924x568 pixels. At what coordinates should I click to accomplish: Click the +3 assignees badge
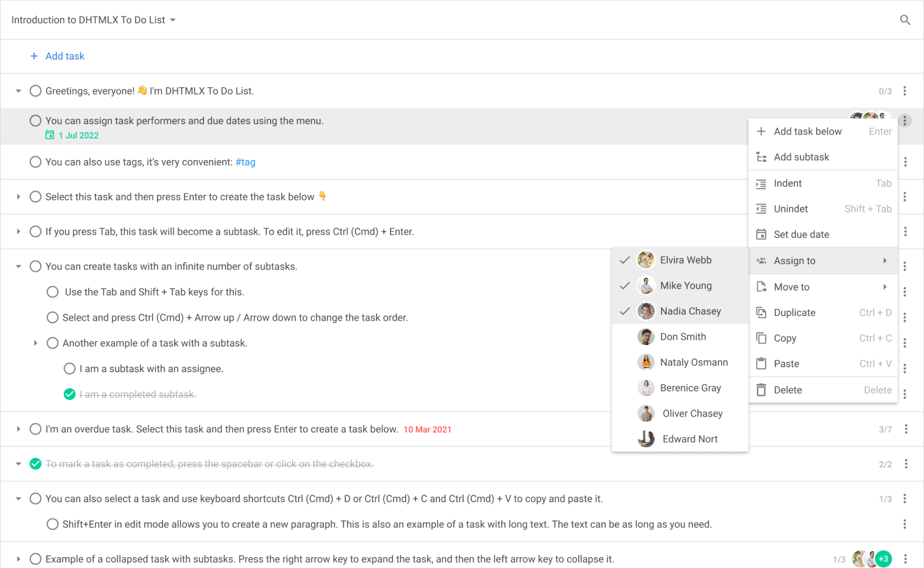(883, 559)
